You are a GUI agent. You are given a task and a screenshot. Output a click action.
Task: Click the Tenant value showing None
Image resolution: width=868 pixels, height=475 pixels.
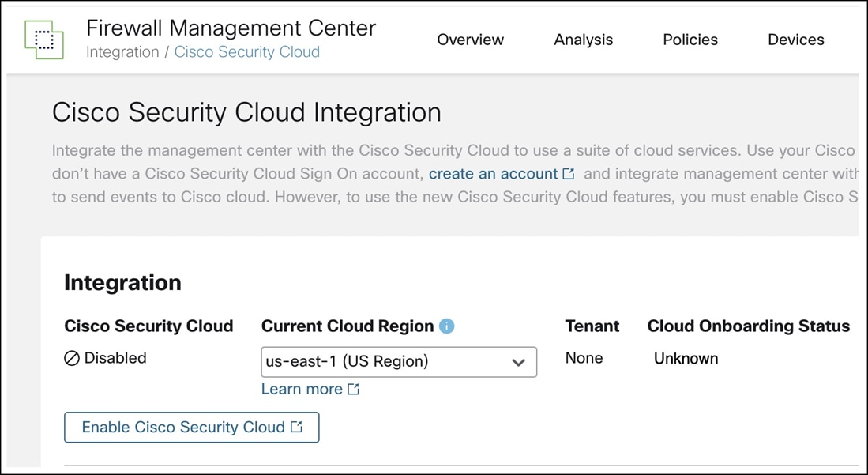point(584,358)
